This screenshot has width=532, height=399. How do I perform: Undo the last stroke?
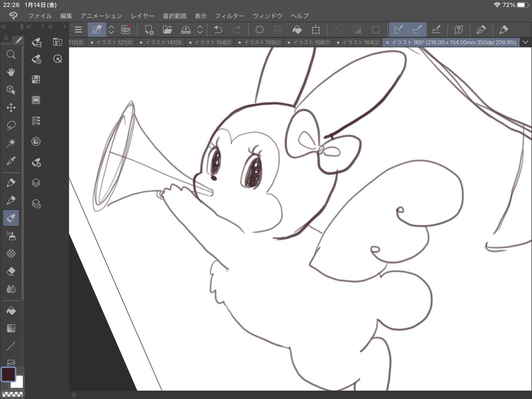218,30
